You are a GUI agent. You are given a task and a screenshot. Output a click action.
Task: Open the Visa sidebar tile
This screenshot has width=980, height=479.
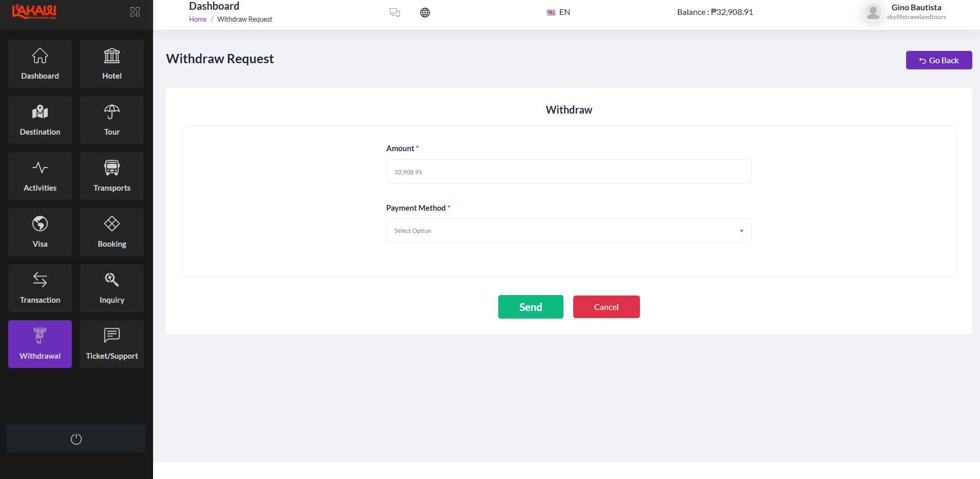coord(40,232)
